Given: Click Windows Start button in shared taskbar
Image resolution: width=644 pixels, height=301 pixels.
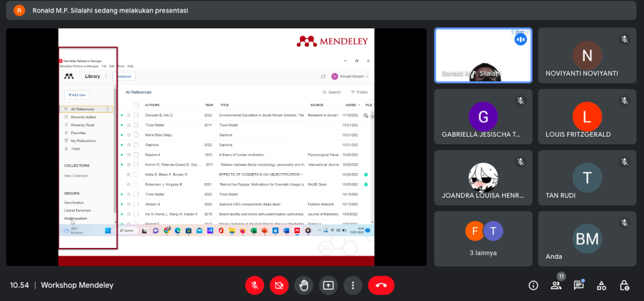Looking at the screenshot, I should click(108, 230).
